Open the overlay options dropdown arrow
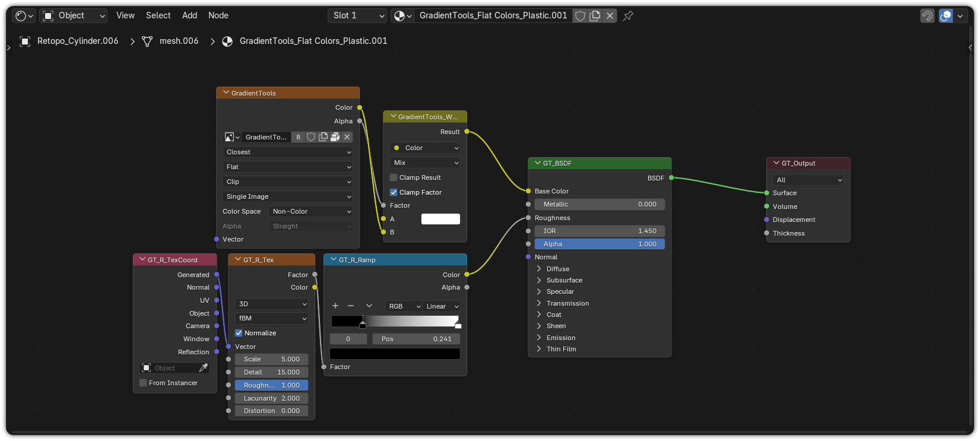Image resolution: width=980 pixels, height=441 pixels. click(x=960, y=16)
